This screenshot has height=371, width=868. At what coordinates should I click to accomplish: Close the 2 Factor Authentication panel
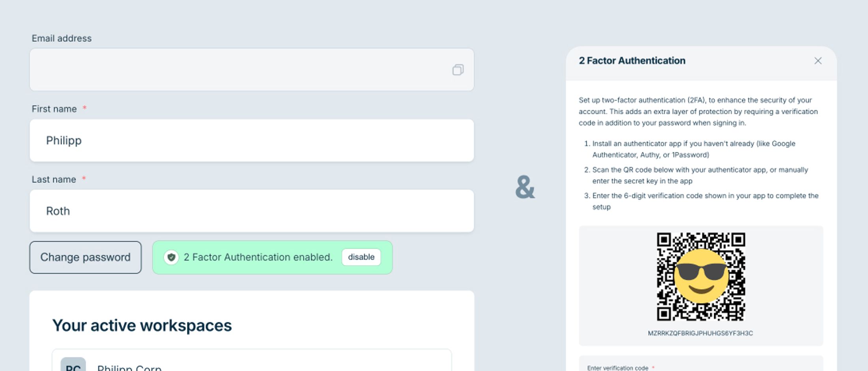click(x=818, y=61)
